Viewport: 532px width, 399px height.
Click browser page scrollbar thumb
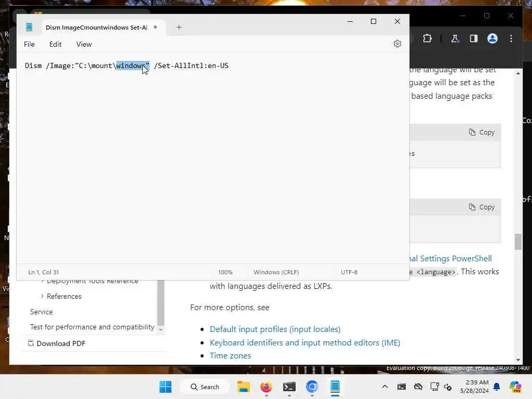[518, 242]
